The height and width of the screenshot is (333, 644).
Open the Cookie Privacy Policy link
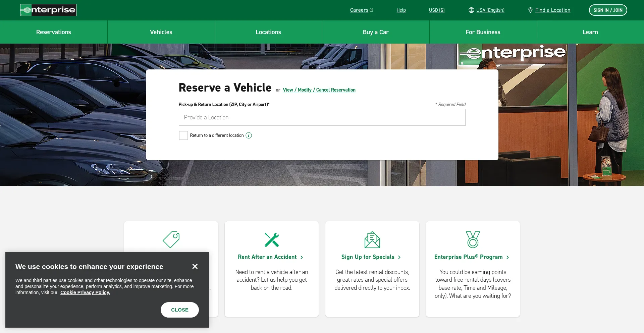[x=85, y=292]
